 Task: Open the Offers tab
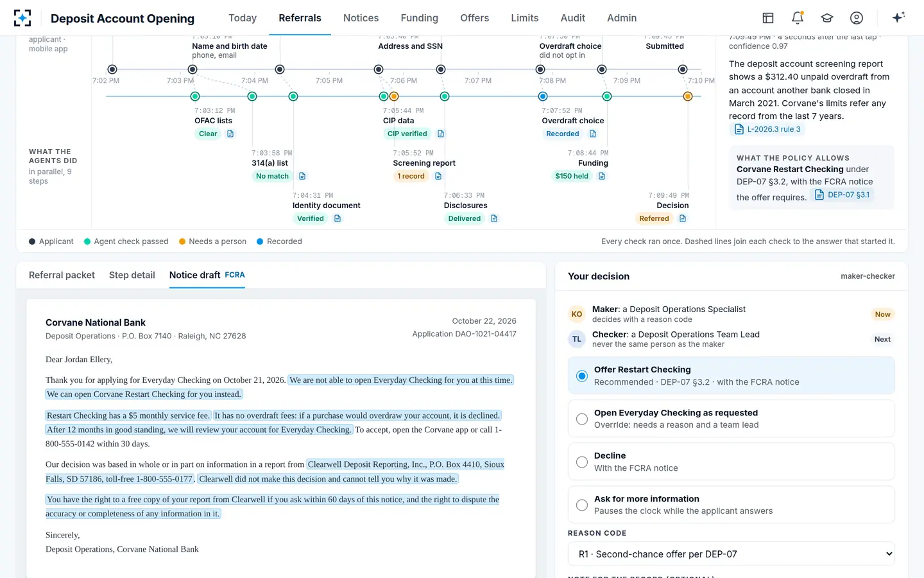click(475, 18)
